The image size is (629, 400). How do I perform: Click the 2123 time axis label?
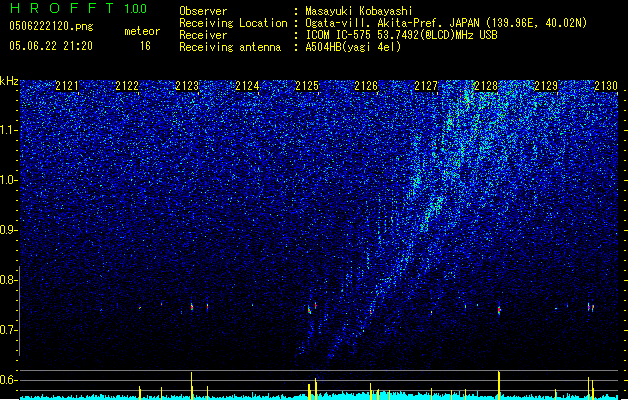click(187, 86)
